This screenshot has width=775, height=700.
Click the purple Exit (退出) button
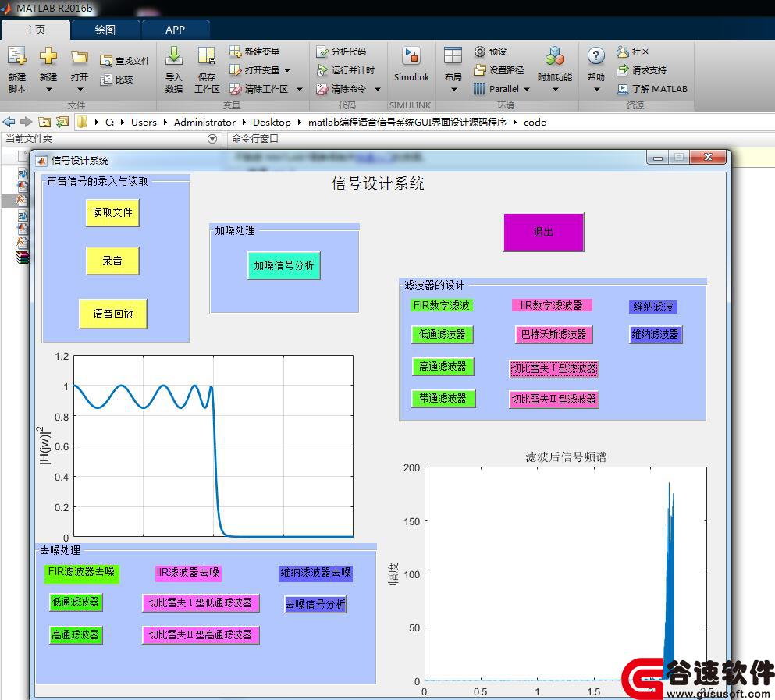click(544, 232)
